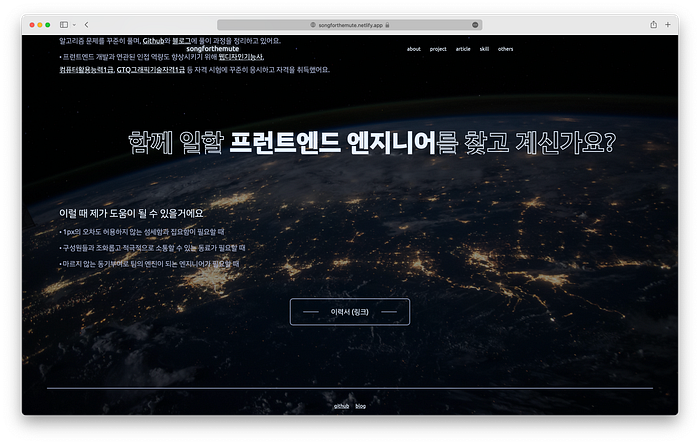The width and height of the screenshot is (700, 444).
Task: Click the bullet starting with 1px의 오차도
Action: pyautogui.click(x=142, y=232)
